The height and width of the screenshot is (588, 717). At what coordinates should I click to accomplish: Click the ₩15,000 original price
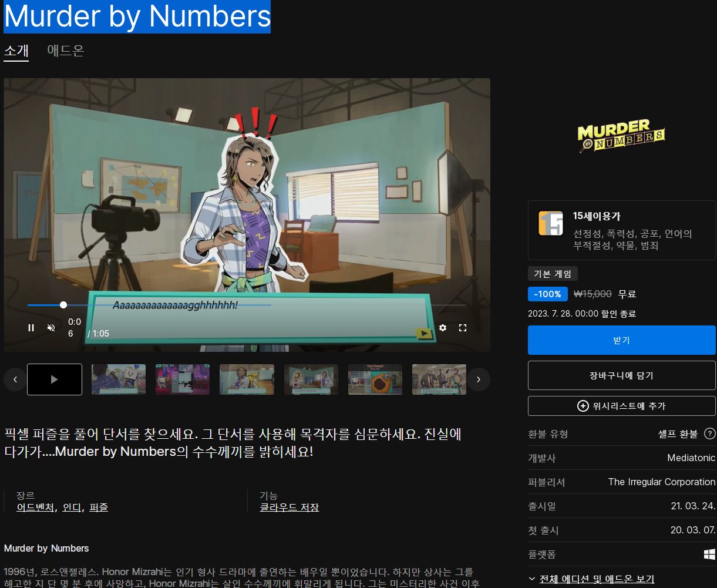593,294
